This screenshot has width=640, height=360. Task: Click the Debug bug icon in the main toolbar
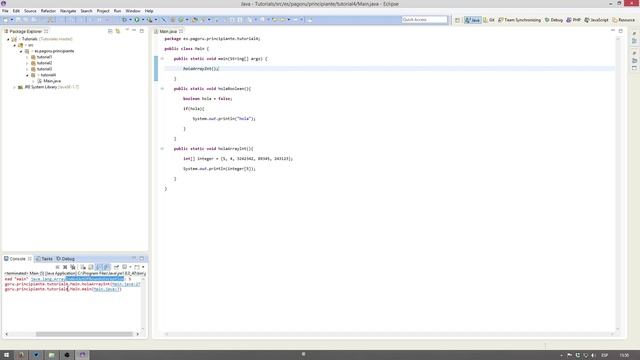pyautogui.click(x=124, y=20)
